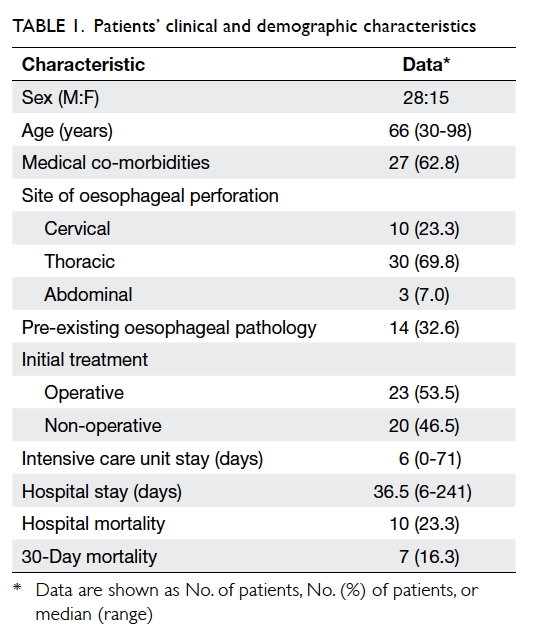Click the Initial treatment heading
Viewport: 535px width, 641px height.
click(x=85, y=360)
